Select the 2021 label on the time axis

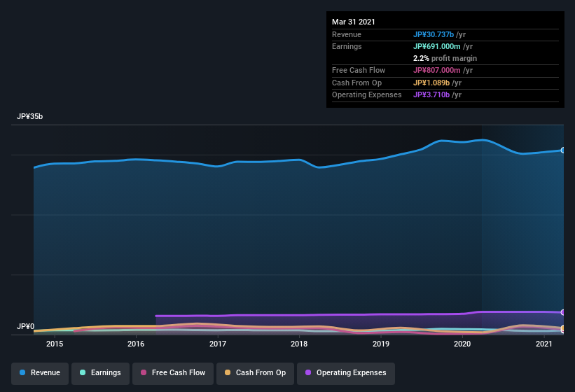tap(543, 344)
